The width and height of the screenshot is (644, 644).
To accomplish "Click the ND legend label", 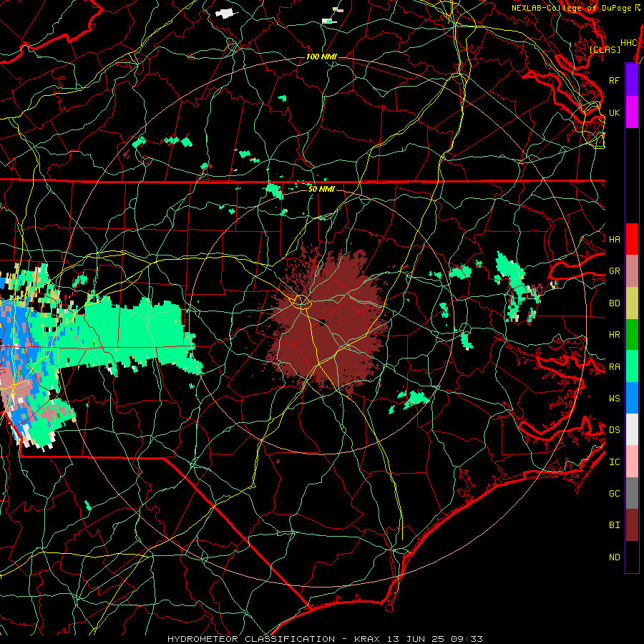I will [615, 557].
